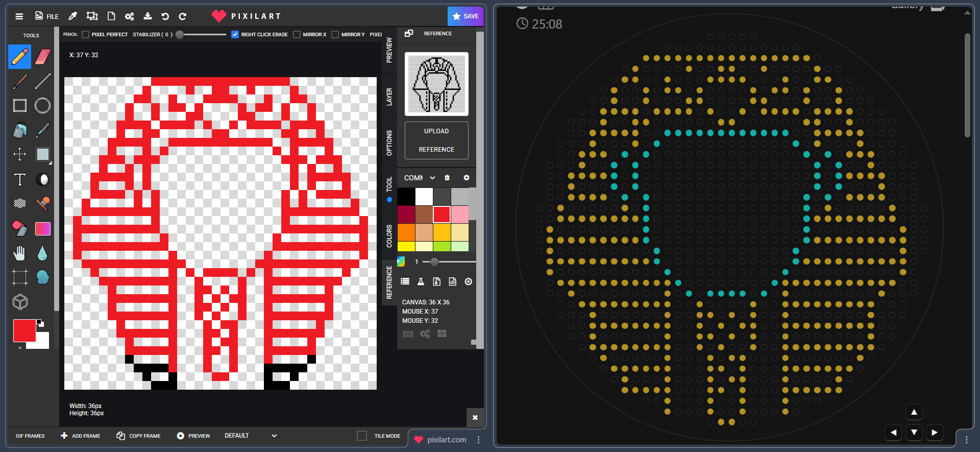Viewport: 980px width, 452px height.
Task: Switch to the Colors side tab
Action: click(389, 236)
